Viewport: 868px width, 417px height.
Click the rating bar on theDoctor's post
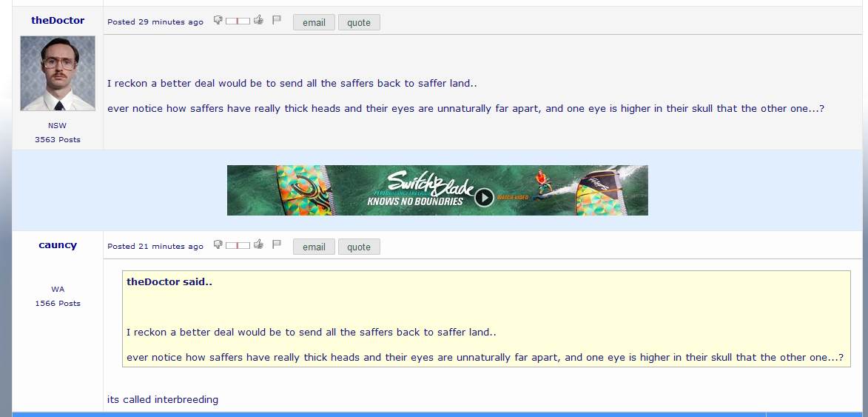238,21
